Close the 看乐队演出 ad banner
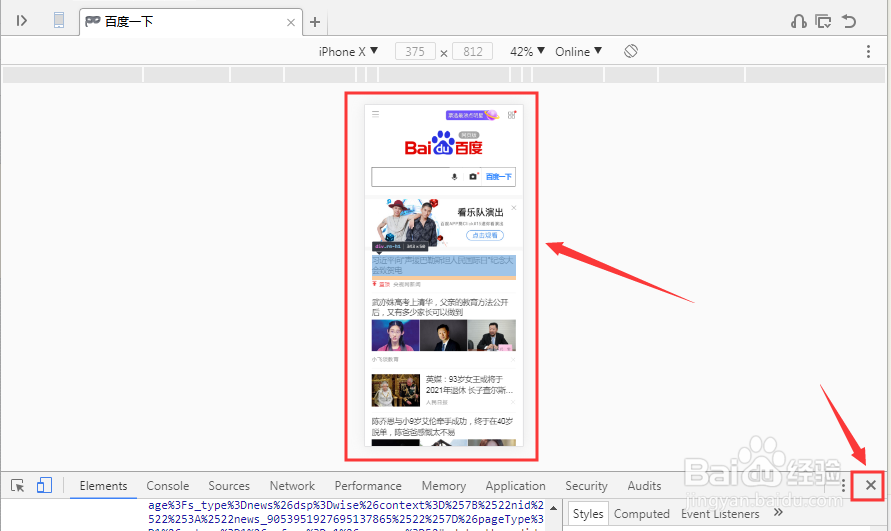The image size is (891, 531). click(514, 208)
